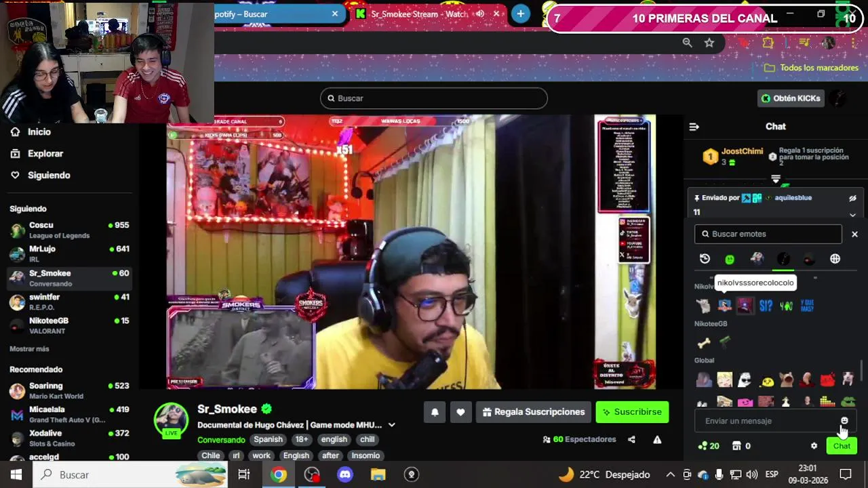Open Chrome from the taskbar
This screenshot has width=868, height=488.
tap(279, 474)
